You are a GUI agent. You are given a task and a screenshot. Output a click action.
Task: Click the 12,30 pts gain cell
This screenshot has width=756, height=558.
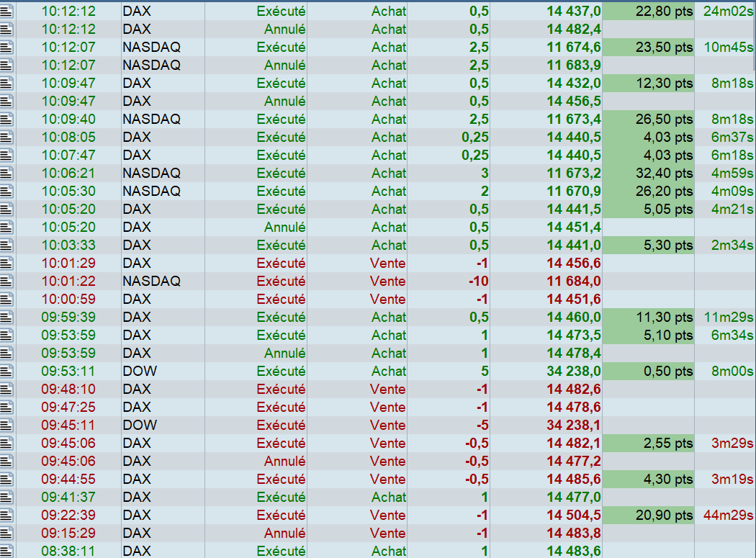click(649, 84)
